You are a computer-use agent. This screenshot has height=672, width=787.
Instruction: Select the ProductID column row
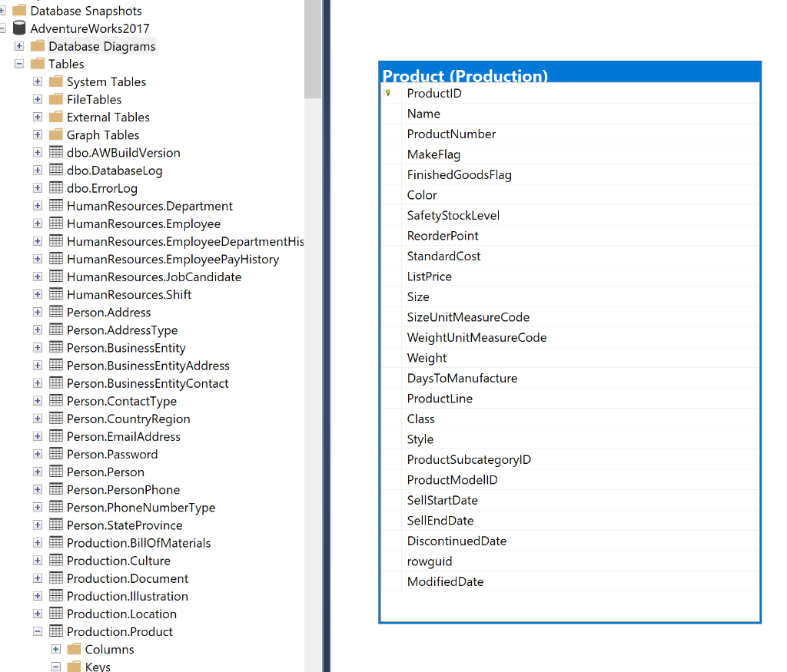(x=569, y=93)
